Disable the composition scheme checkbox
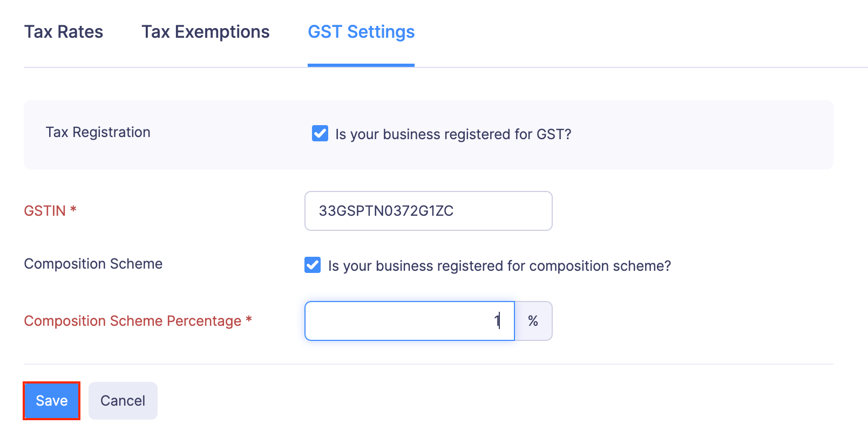This screenshot has height=438, width=868. [313, 265]
